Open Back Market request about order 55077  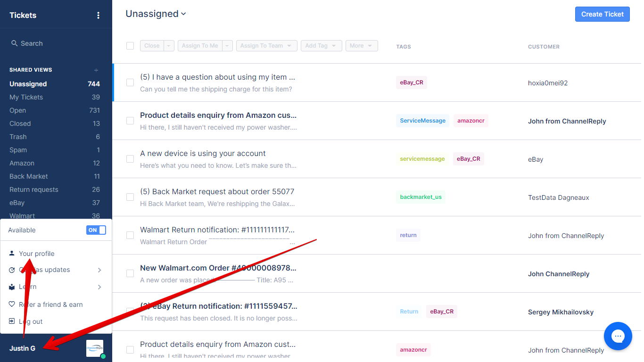(x=217, y=192)
